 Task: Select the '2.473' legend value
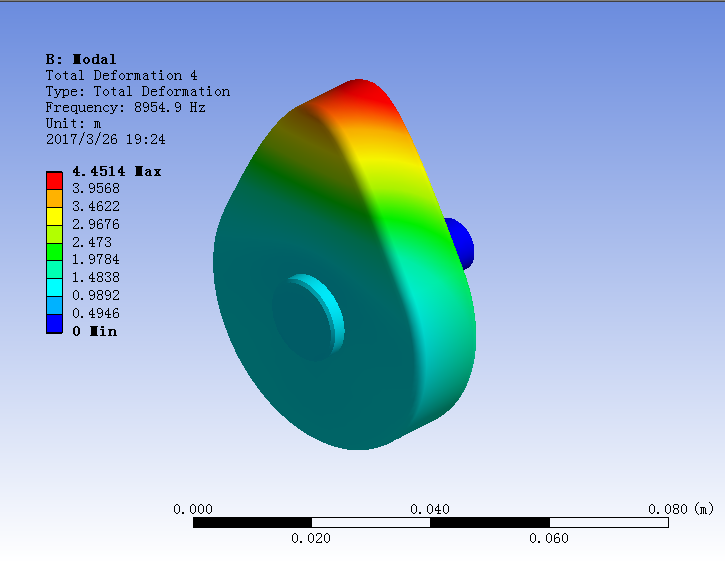(x=92, y=242)
